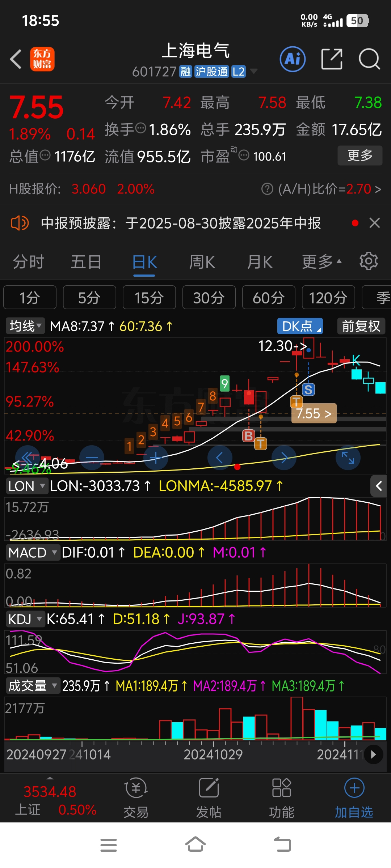The width and height of the screenshot is (391, 868).
Task: Select the 30分 period button
Action: pyautogui.click(x=209, y=297)
